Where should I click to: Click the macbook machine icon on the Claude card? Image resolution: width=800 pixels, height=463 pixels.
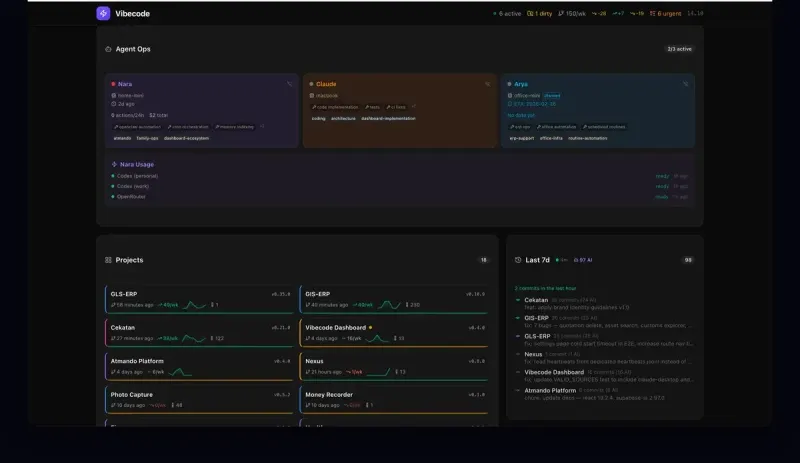312,95
